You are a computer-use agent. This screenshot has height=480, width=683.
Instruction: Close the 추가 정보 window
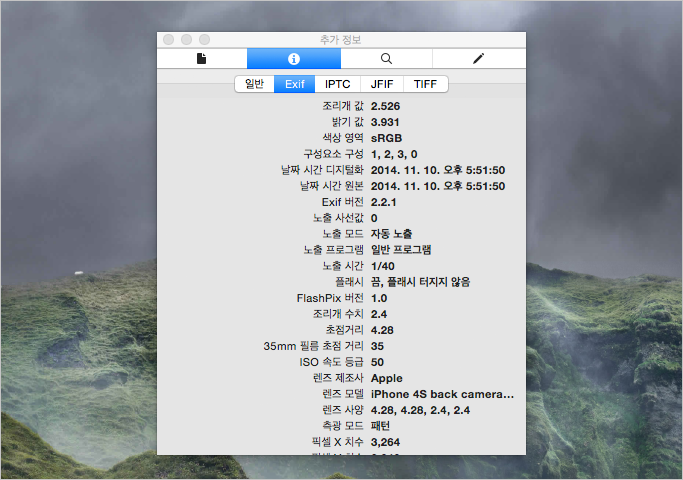pos(169,40)
